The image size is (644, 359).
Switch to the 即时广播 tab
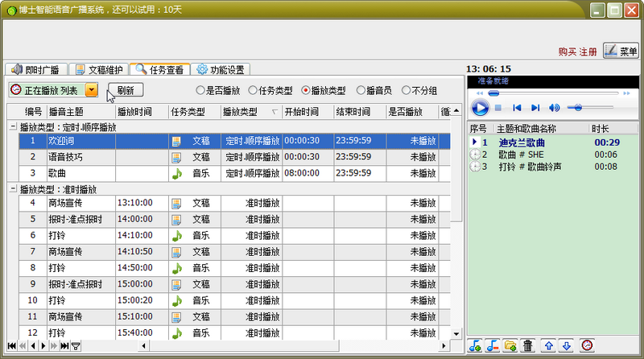click(36, 70)
